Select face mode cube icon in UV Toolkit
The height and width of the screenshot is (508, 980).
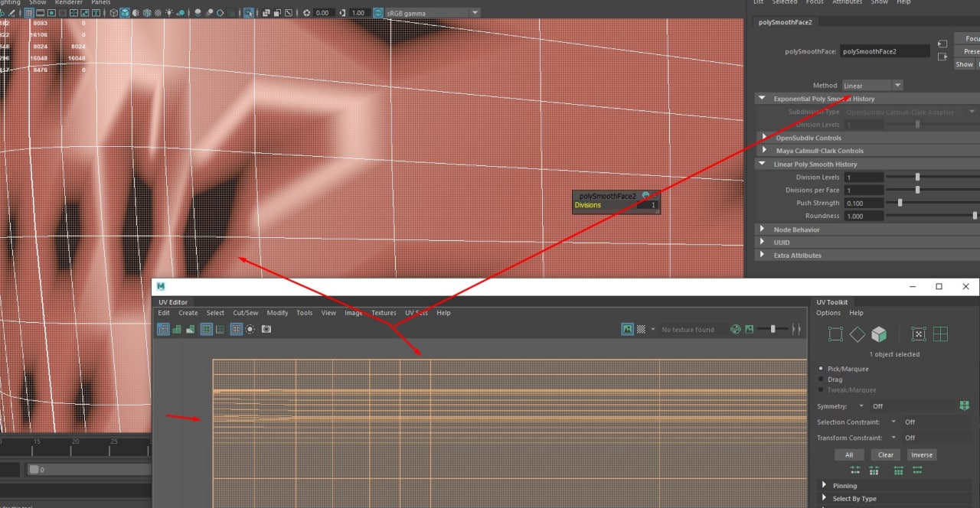(x=879, y=334)
